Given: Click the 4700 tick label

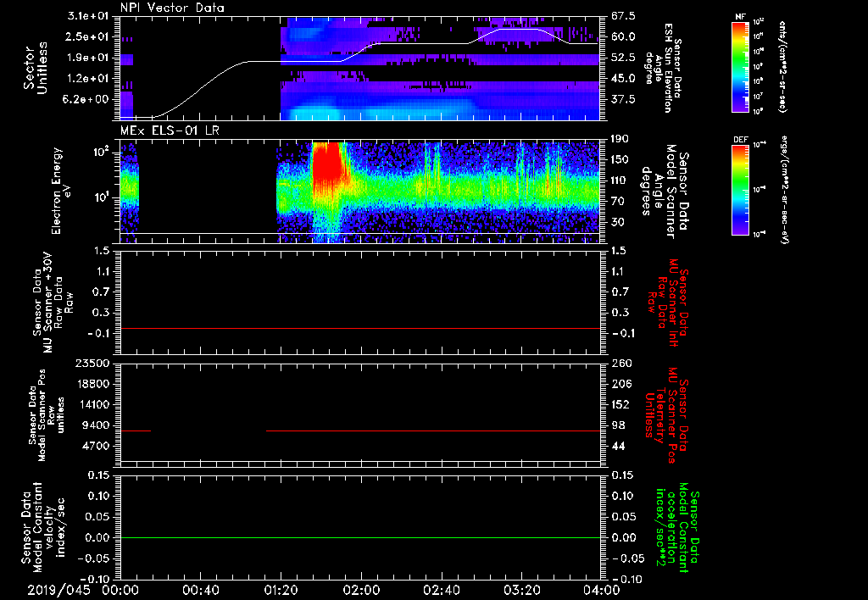Looking at the screenshot, I should 97,446.
